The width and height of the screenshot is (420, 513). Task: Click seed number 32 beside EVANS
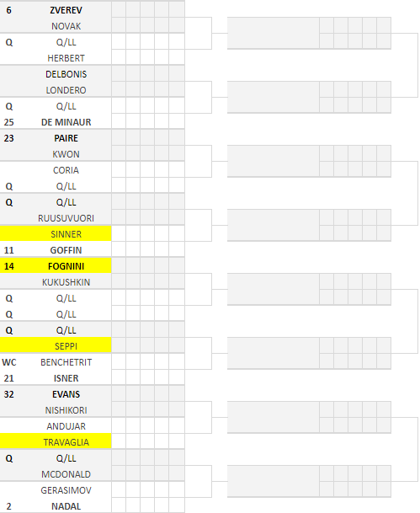tap(8, 394)
